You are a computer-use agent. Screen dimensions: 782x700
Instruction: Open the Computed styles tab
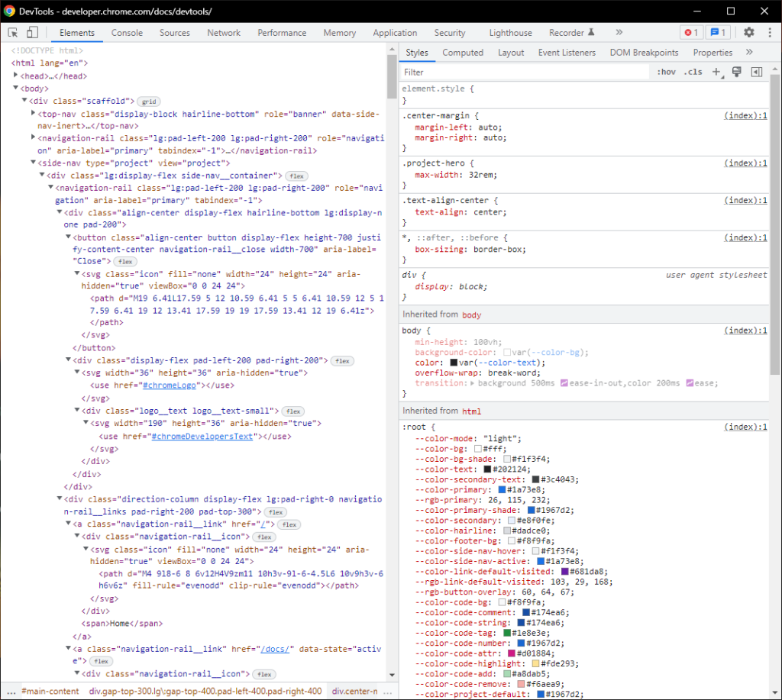click(x=463, y=53)
